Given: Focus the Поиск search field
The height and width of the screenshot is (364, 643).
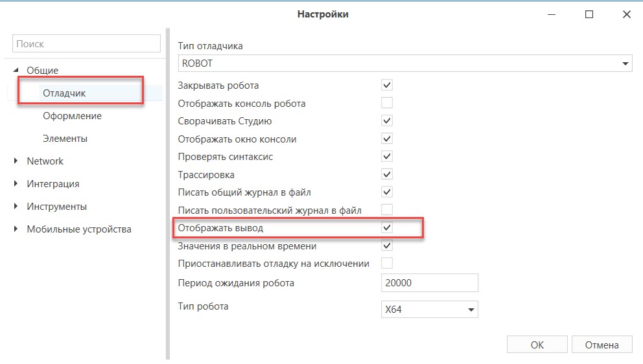Looking at the screenshot, I should 86,43.
